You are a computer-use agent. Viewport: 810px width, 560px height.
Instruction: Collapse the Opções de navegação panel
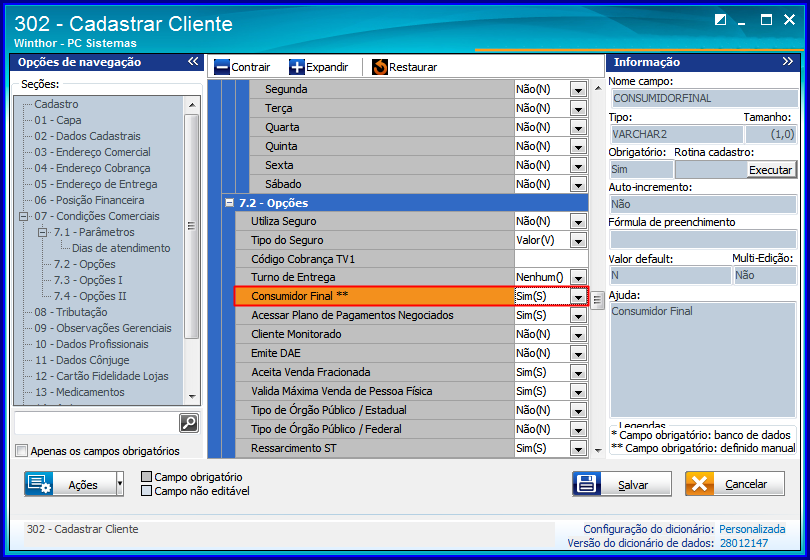pos(193,61)
